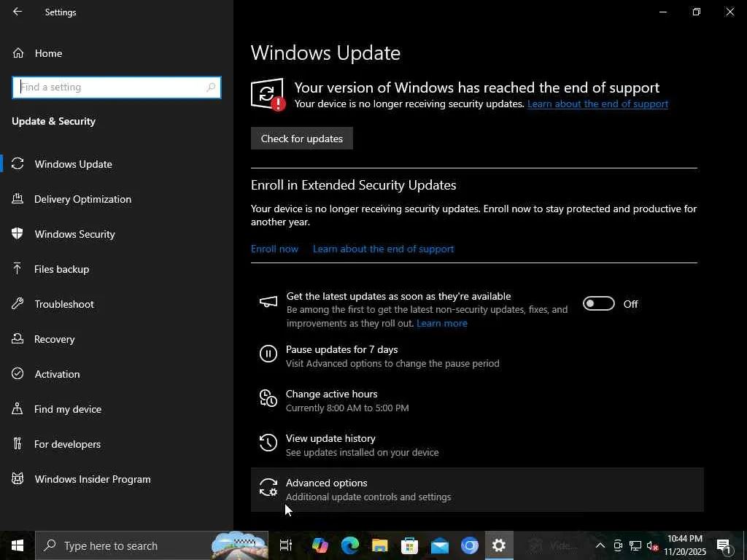The image size is (747, 560).
Task: Click the Update & Security heading
Action: coord(53,122)
